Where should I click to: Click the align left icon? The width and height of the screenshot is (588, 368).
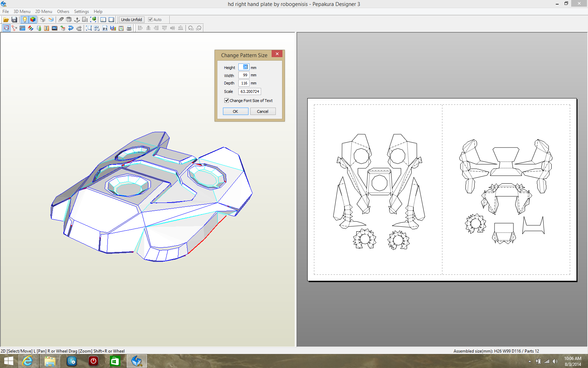[x=140, y=28]
